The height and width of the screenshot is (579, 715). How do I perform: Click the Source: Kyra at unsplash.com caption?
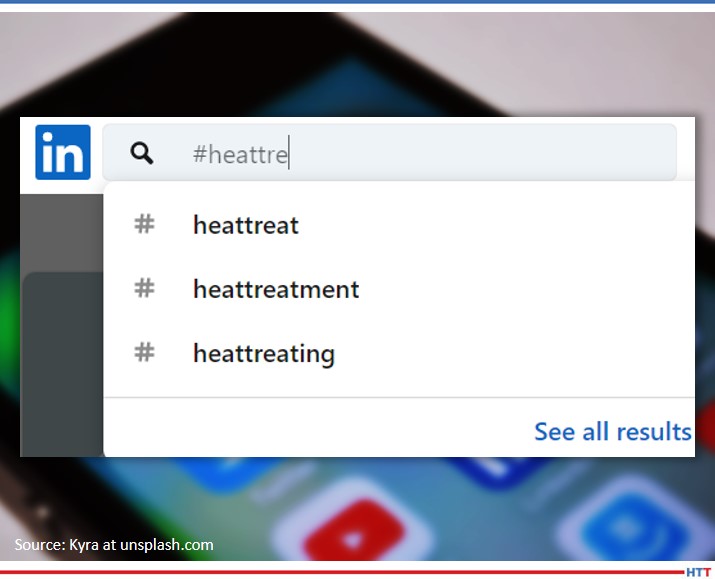click(114, 545)
